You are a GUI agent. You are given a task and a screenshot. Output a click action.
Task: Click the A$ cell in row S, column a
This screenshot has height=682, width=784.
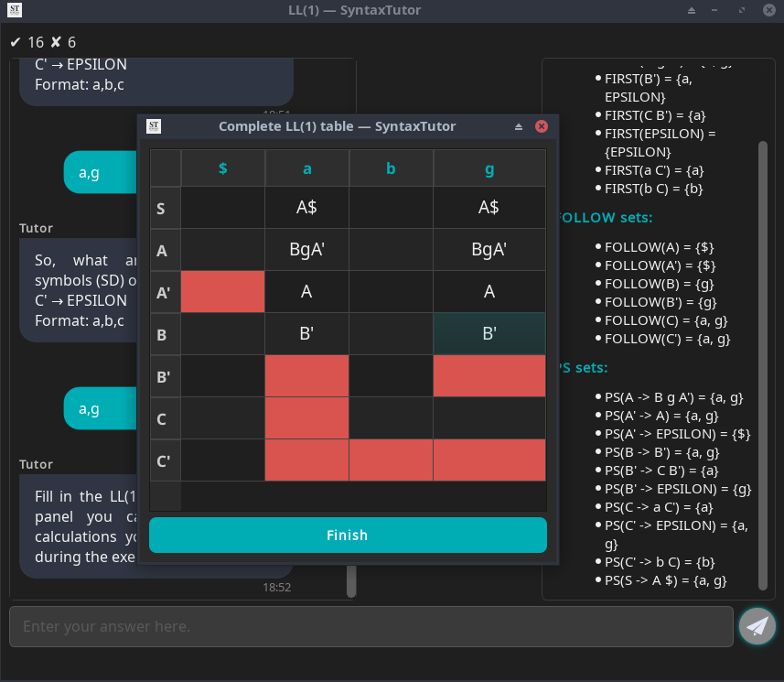pyautogui.click(x=307, y=208)
